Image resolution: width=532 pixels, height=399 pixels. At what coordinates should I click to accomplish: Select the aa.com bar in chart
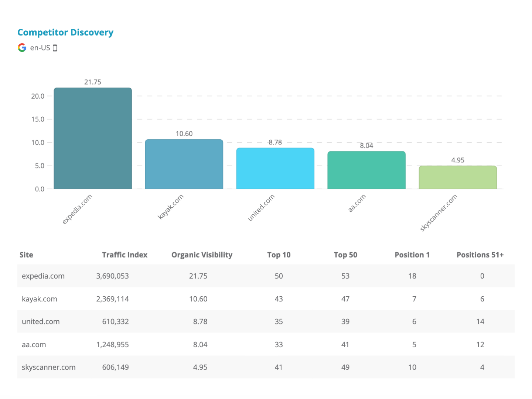366,170
